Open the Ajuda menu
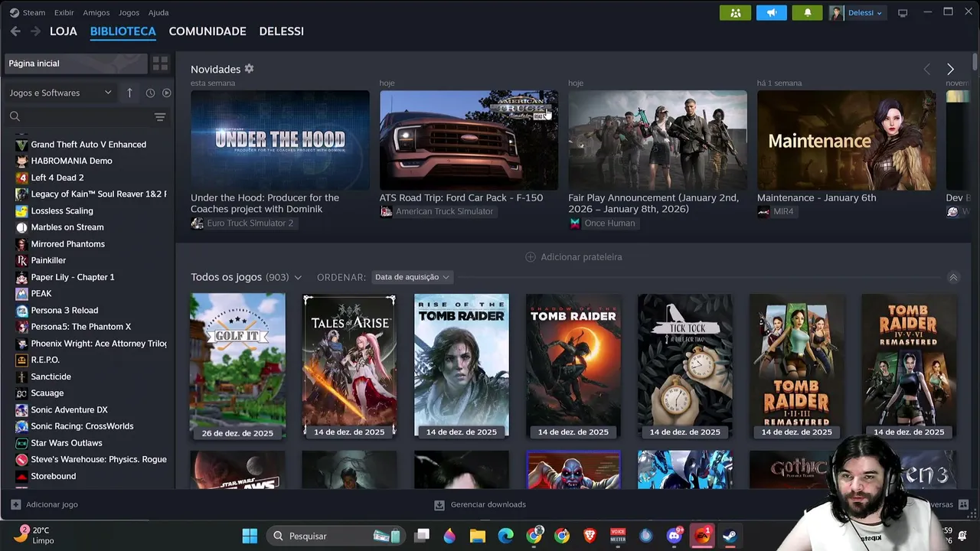Image resolution: width=980 pixels, height=551 pixels. coord(158,12)
